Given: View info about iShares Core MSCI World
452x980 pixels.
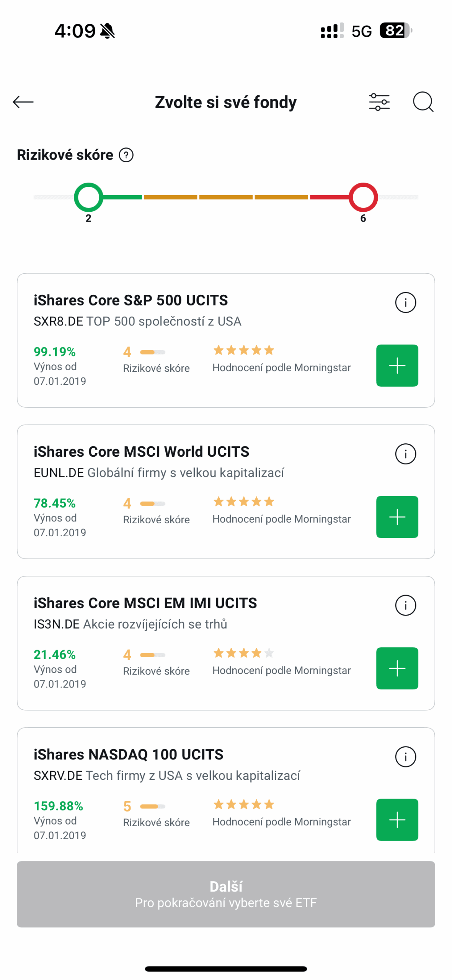Looking at the screenshot, I should (x=405, y=454).
